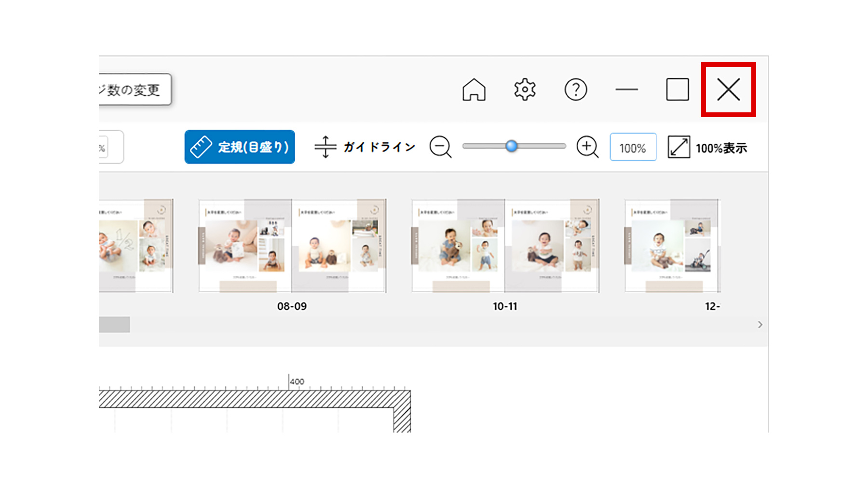This screenshot has width=868, height=488.
Task: Click the 08-09 page label
Action: [292, 306]
